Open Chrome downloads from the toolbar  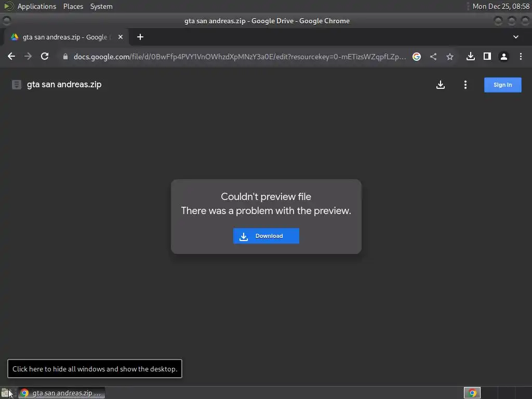[x=471, y=56]
